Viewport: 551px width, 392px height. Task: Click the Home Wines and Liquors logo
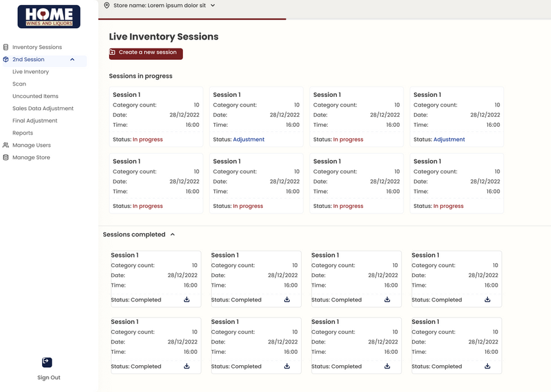[49, 17]
